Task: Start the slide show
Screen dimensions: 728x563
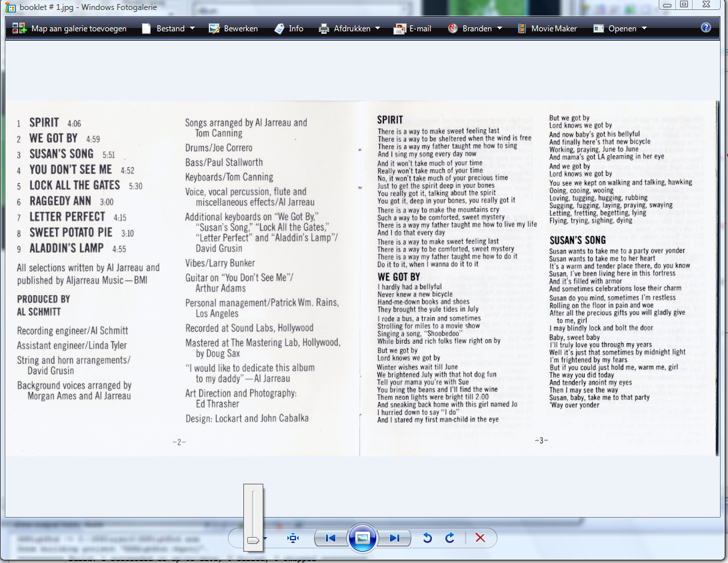Action: pyautogui.click(x=363, y=538)
